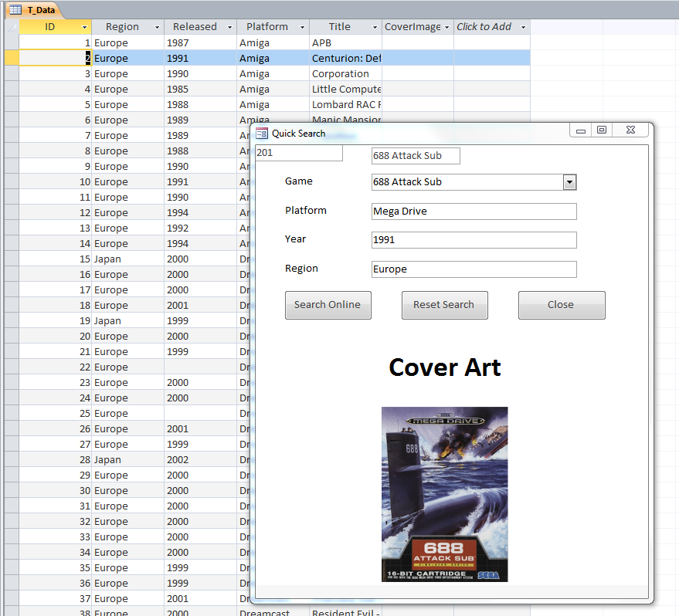Click the CoverImage cell in row 1
Viewport: 679px width, 616px height.
[x=418, y=42]
